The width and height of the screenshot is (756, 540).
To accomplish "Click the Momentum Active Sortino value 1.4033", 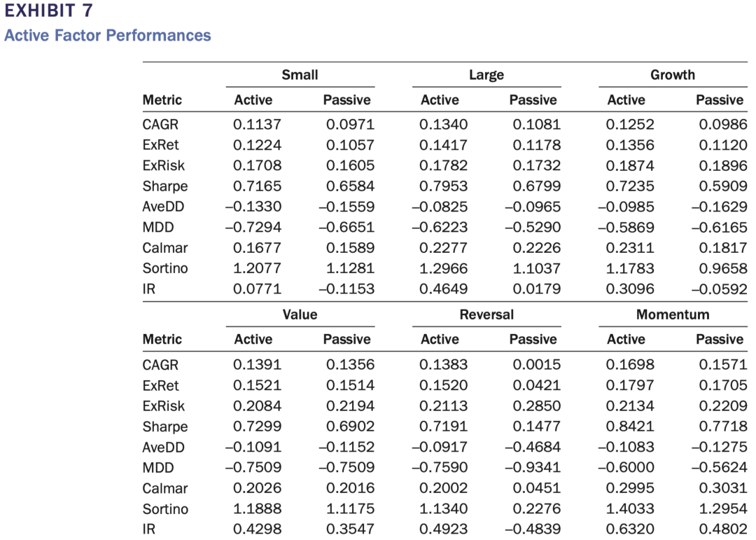I will [630, 509].
